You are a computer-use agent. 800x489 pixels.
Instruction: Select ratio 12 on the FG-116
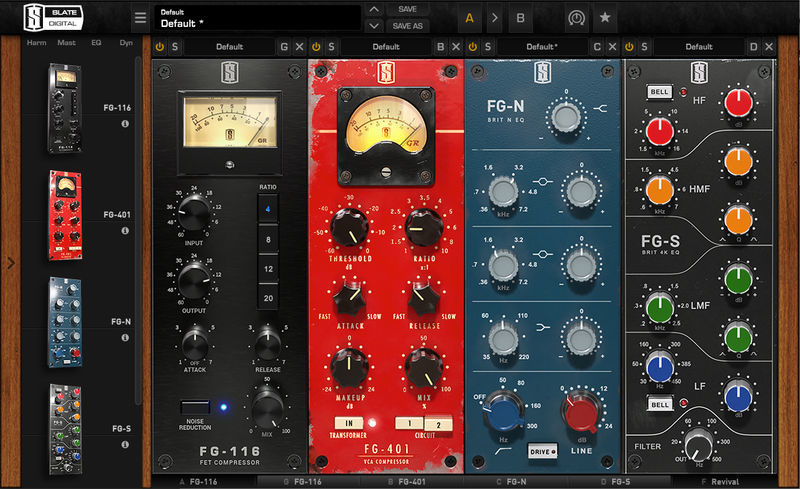267,269
